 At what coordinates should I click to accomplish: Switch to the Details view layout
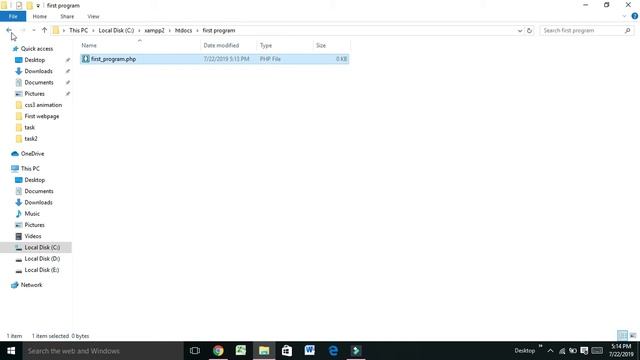point(622,336)
